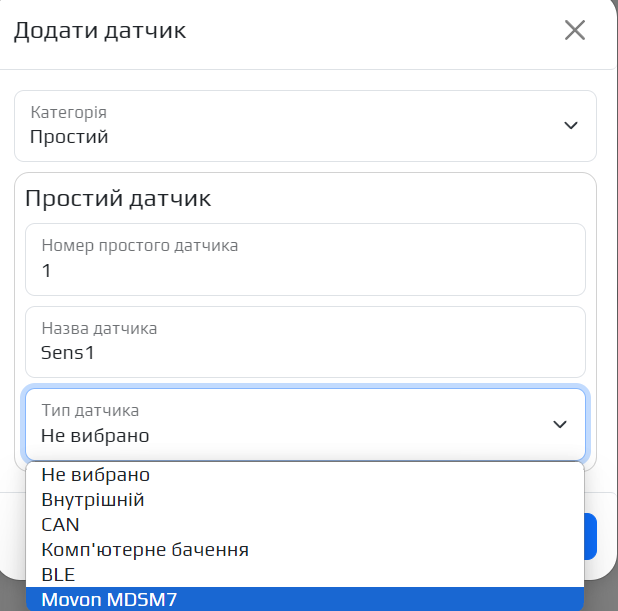
Task: Choose Внутрішній sensor type
Action: 93,499
